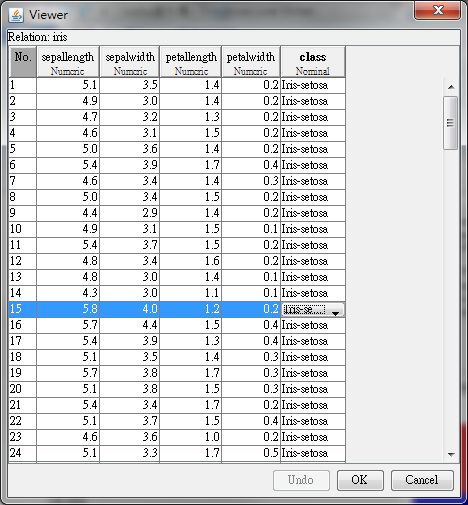Click the sepallength column header

point(68,62)
